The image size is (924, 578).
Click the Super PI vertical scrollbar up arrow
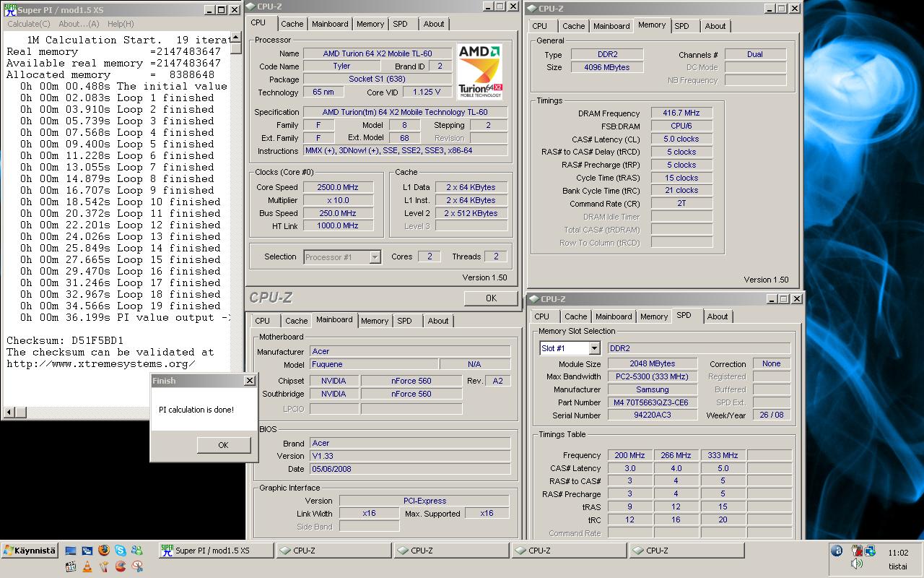tap(236, 37)
